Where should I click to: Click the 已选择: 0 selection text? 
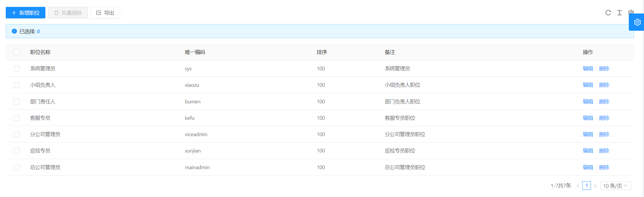tap(30, 31)
